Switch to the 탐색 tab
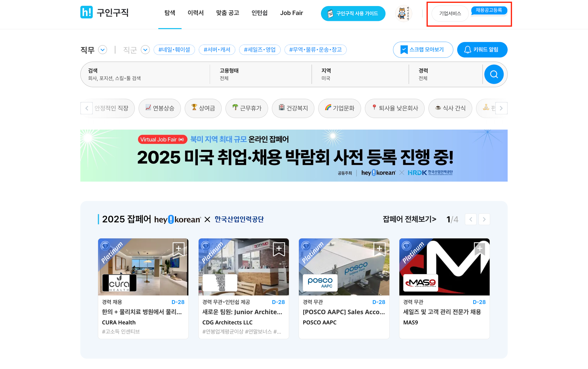The image size is (588, 369). 170,13
